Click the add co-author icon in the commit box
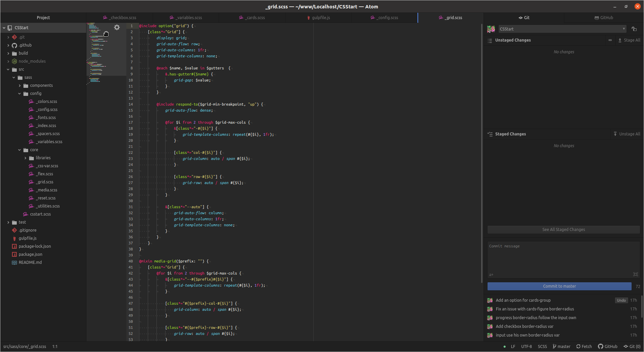This screenshot has height=352, width=644. click(x=491, y=275)
